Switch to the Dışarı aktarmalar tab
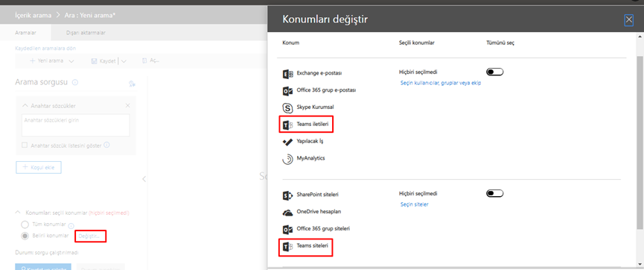 [x=86, y=33]
